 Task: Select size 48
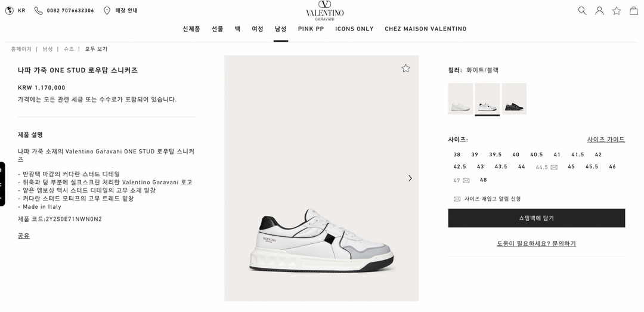pos(483,180)
